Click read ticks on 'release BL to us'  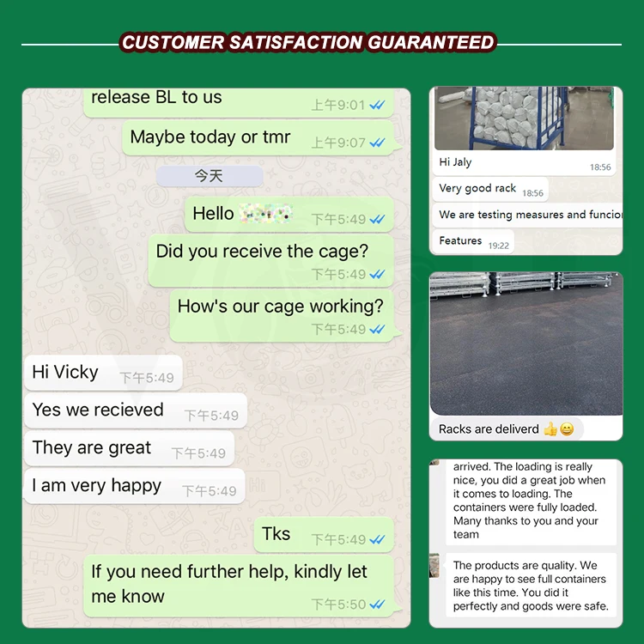[x=377, y=105]
